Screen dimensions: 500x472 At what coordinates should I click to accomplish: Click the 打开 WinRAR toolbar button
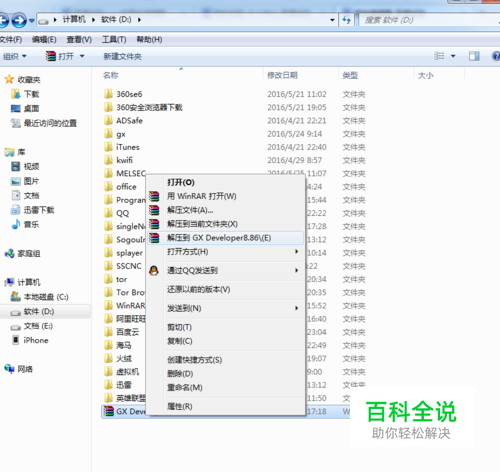pos(60,56)
